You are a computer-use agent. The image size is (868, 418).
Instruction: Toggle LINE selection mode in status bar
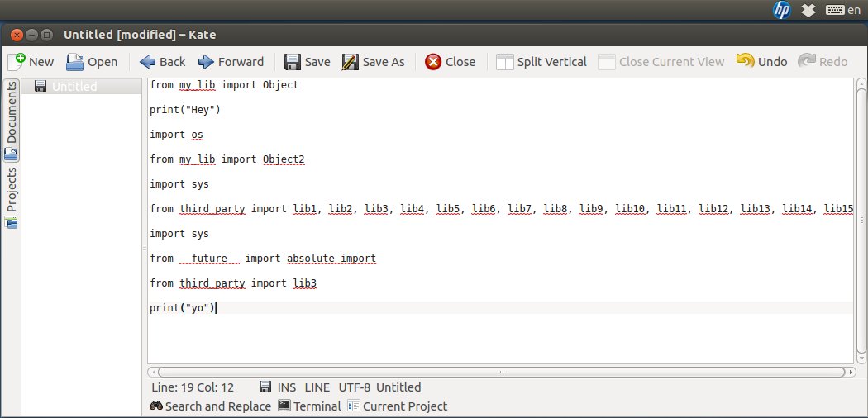317,387
